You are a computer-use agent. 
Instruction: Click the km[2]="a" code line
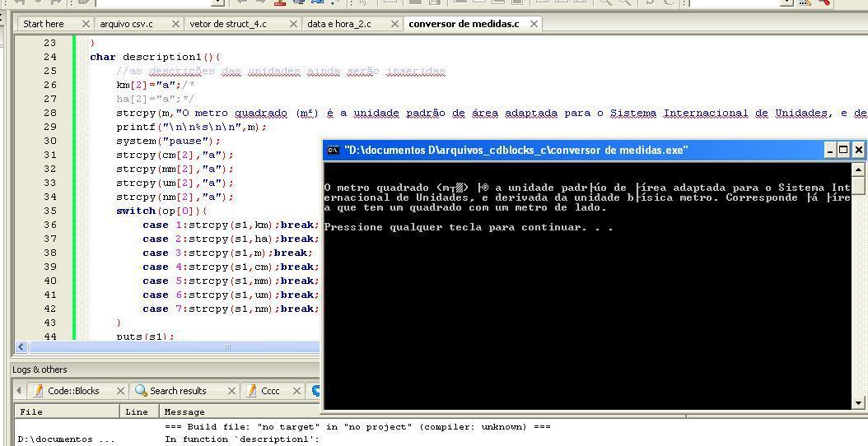coord(156,86)
